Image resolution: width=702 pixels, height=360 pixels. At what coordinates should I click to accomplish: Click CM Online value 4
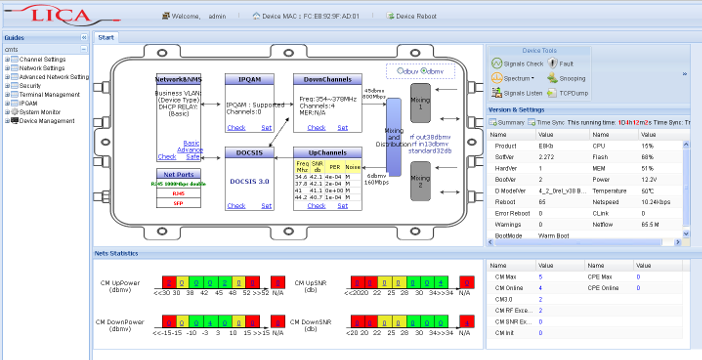541,288
